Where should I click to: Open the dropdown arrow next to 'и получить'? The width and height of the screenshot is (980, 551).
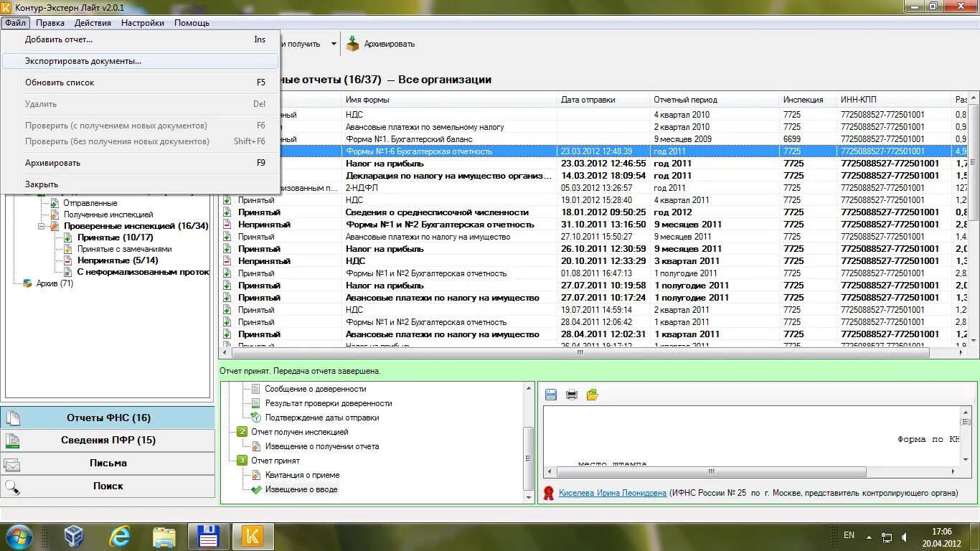point(334,44)
